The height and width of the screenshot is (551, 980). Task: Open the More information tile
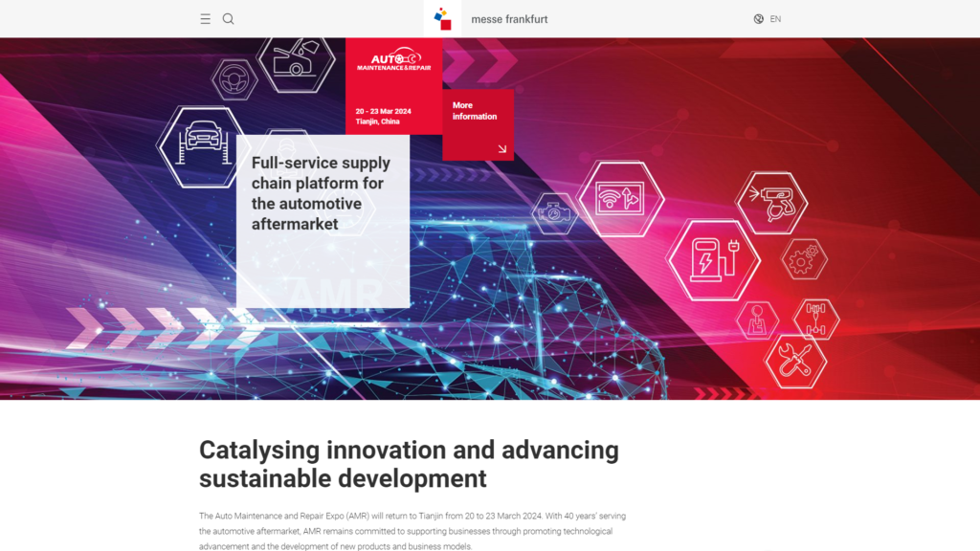pos(479,125)
